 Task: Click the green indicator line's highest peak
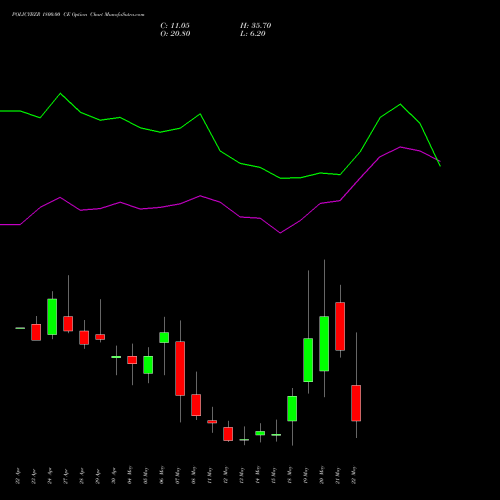click(60, 93)
